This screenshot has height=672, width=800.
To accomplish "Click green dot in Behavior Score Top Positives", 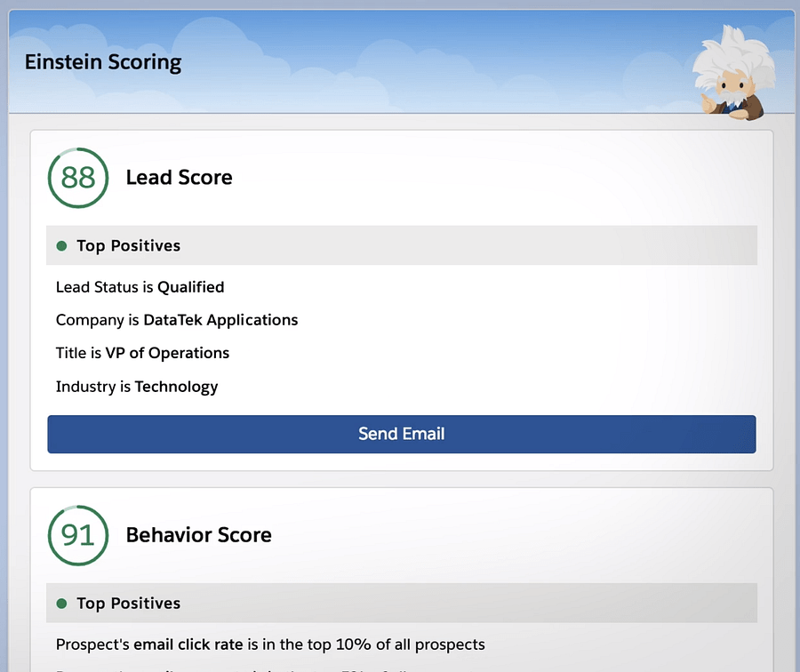I will coord(61,604).
